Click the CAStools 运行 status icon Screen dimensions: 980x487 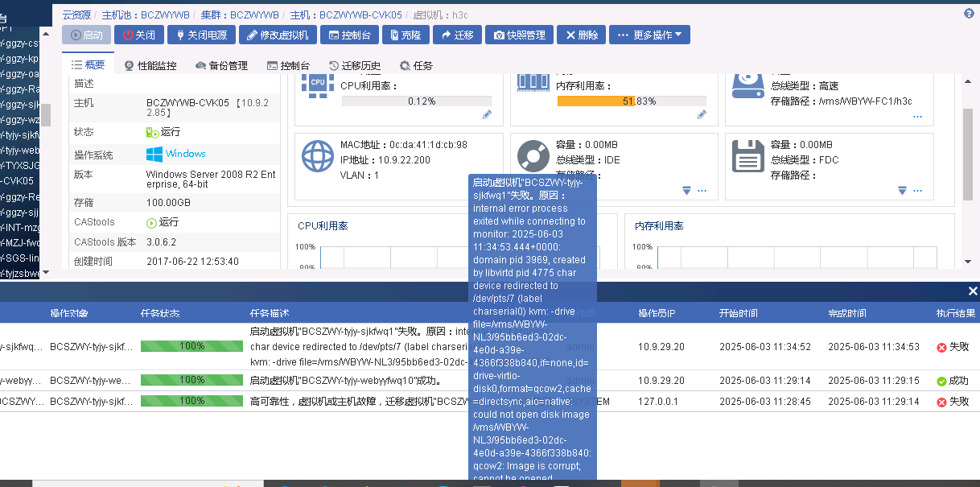click(151, 222)
